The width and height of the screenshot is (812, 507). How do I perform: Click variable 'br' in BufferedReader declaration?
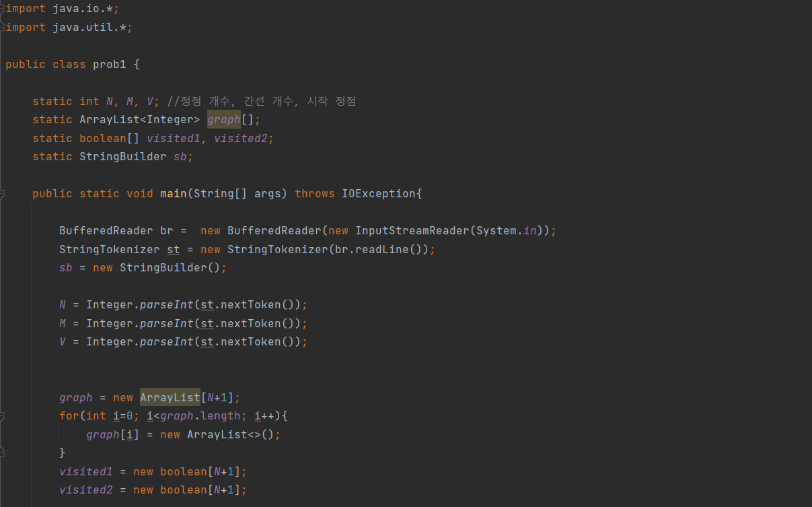tap(166, 231)
